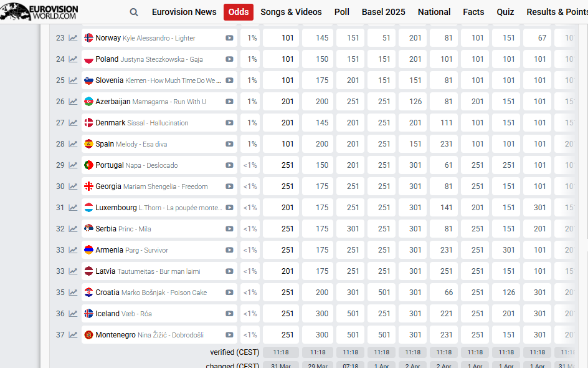This screenshot has height=368, width=588.
Task: Play the video for Iceland's Róa
Action: [229, 314]
